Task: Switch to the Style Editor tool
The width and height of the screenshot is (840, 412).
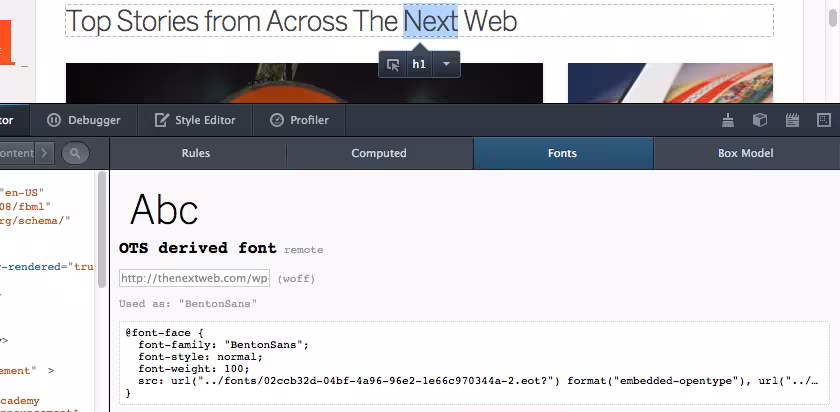Action: click(195, 120)
